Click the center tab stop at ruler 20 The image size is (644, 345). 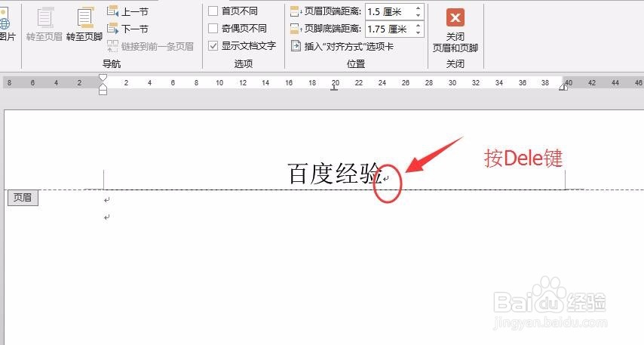(334, 88)
